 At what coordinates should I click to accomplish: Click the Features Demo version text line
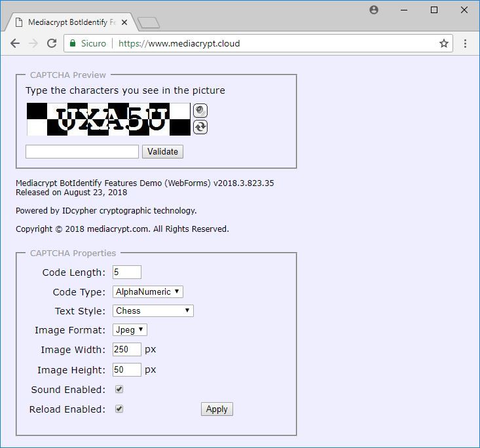[x=145, y=183]
